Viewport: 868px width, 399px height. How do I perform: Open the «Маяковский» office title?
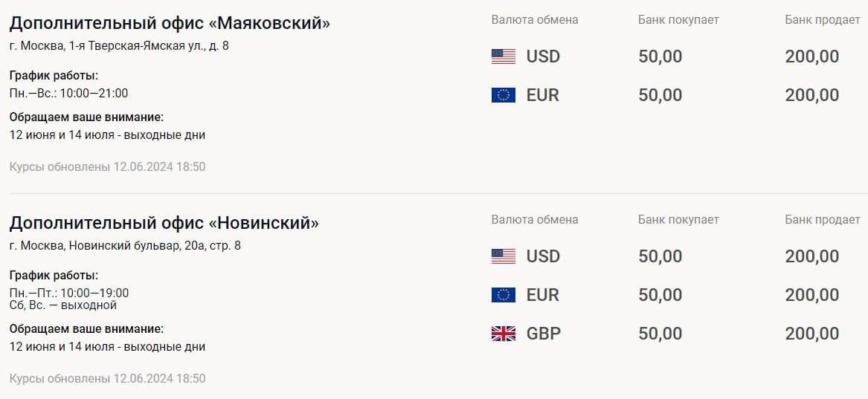(x=170, y=23)
